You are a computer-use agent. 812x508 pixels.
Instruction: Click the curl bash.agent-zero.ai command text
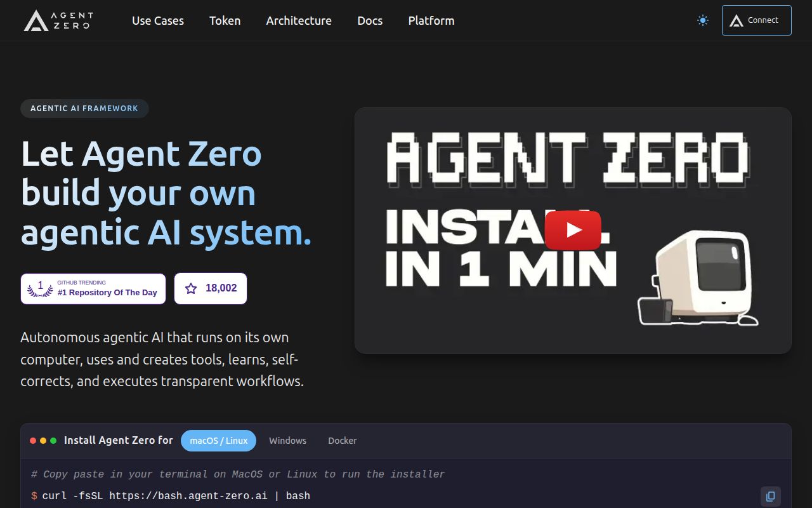(x=176, y=495)
